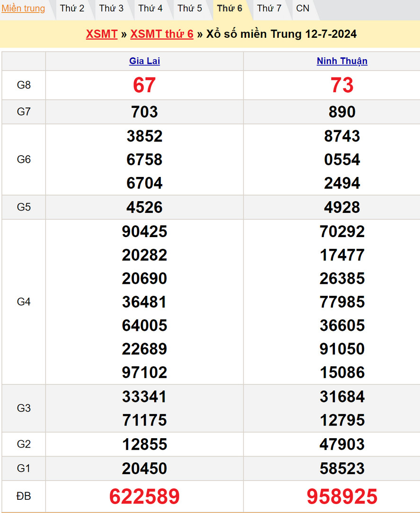Image resolution: width=420 pixels, height=513 pixels.
Task: Click Gia Lai G1 number 20450
Action: pos(144,469)
